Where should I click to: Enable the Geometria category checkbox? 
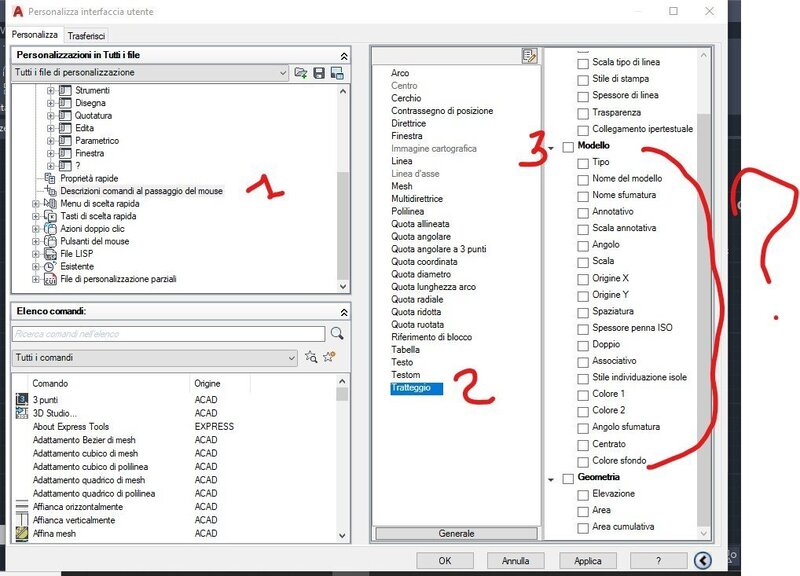click(x=568, y=479)
